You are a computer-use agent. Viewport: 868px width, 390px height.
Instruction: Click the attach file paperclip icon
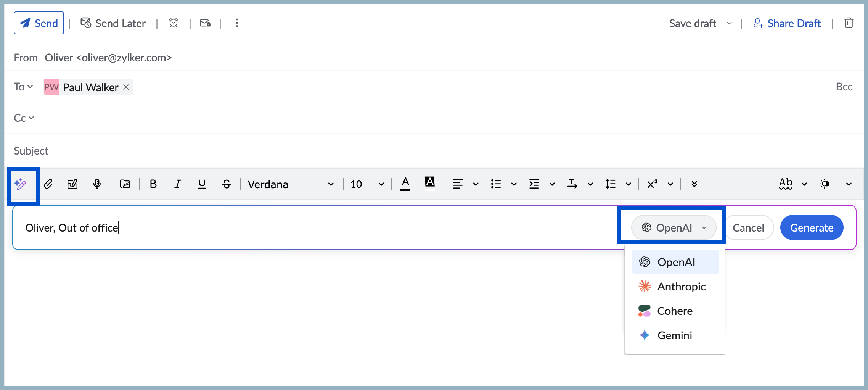click(48, 184)
